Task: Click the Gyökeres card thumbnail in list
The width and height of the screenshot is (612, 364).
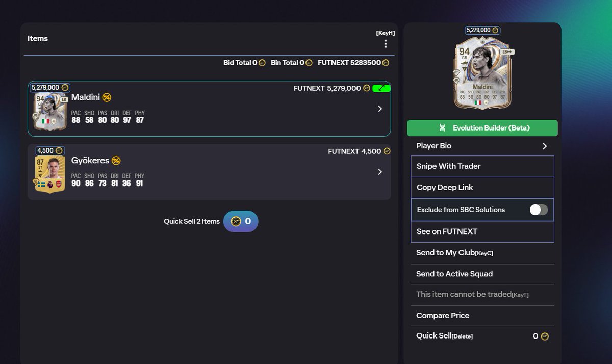Action: coord(50,174)
